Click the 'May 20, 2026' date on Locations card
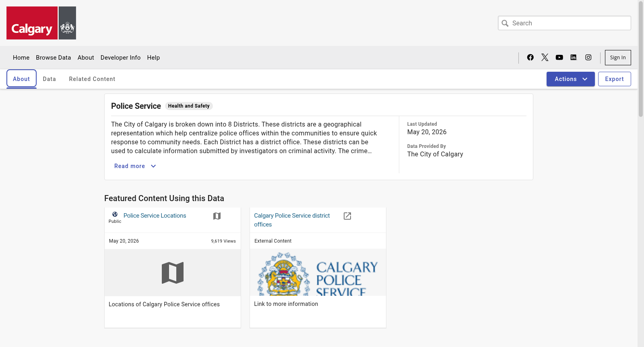Viewport: 644px width, 347px height. click(x=124, y=241)
